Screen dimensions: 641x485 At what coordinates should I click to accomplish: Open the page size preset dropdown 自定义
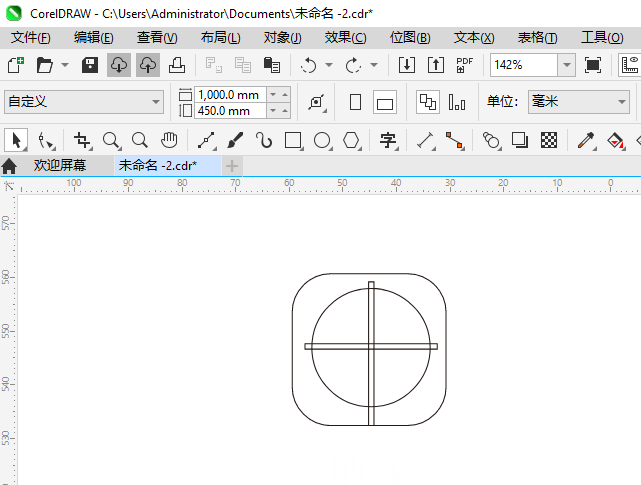(84, 102)
